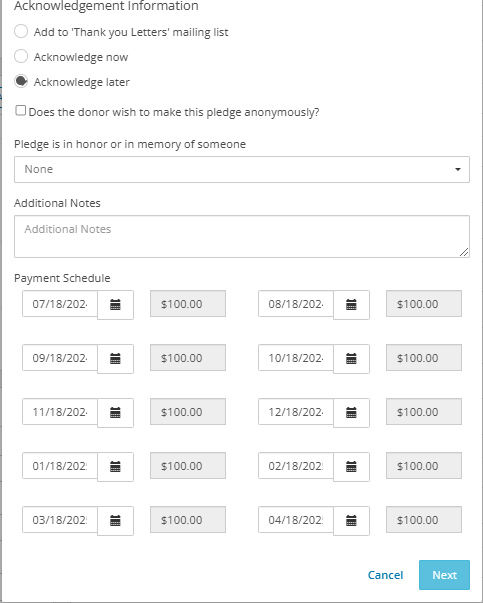This screenshot has width=483, height=603.
Task: Open calendar picker for 01/18 payment date
Action: click(x=115, y=467)
